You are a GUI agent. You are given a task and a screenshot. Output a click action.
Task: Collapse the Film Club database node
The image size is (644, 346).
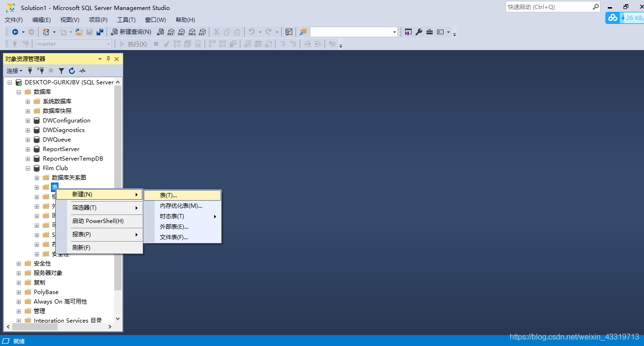(28, 168)
